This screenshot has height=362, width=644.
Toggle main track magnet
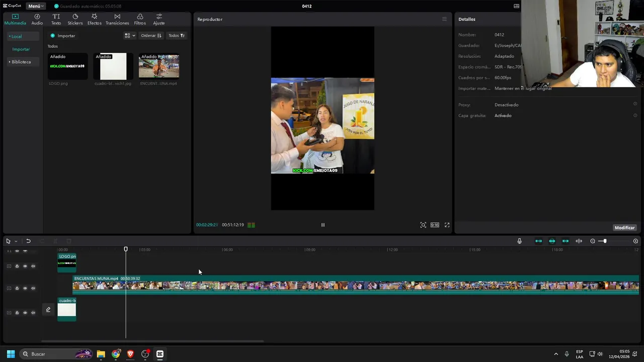tap(538, 241)
